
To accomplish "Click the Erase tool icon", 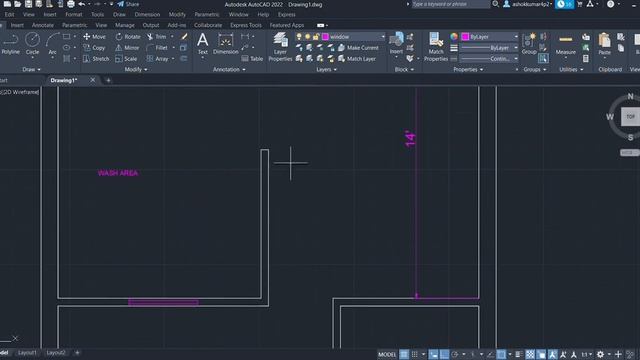I will [184, 37].
